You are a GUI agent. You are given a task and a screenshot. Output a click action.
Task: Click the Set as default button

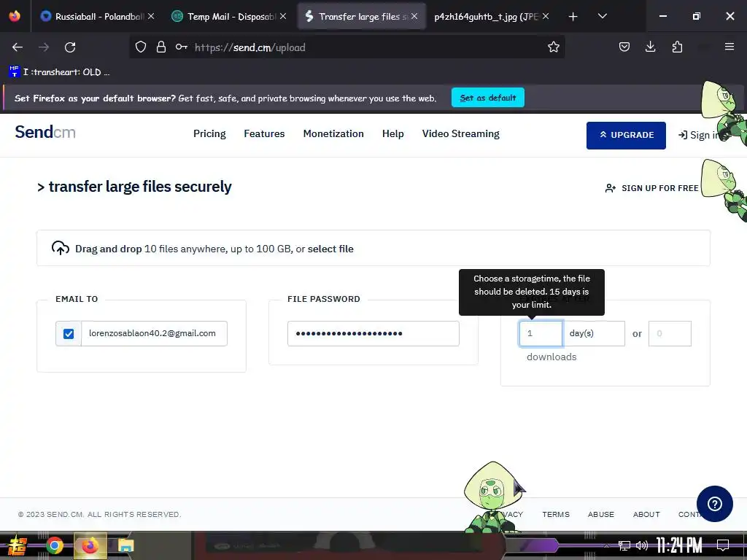click(488, 98)
